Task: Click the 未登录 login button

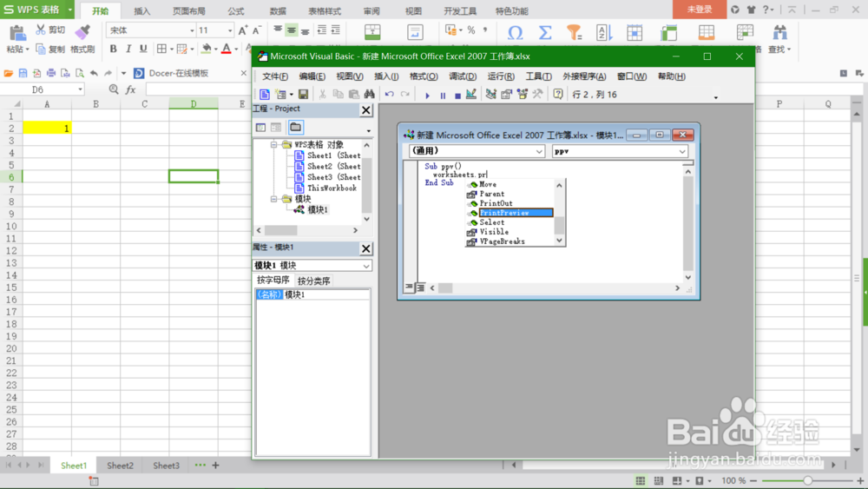Action: point(699,10)
